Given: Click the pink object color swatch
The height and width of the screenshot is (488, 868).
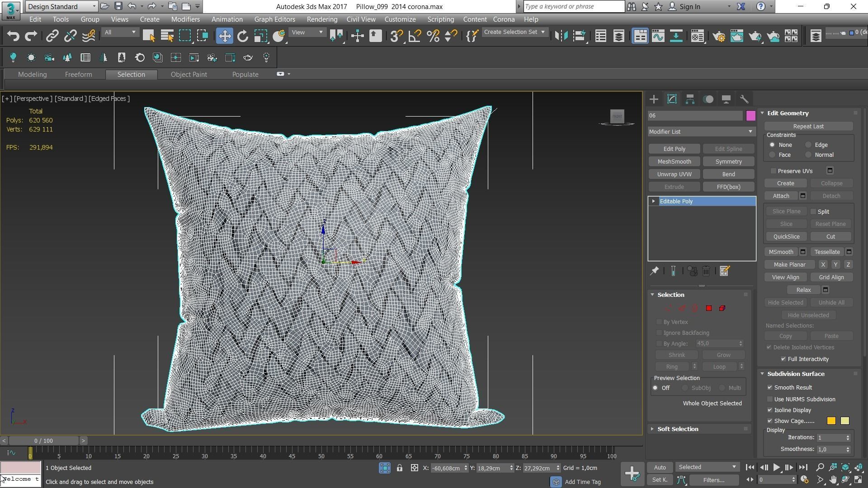Looking at the screenshot, I should [x=750, y=116].
